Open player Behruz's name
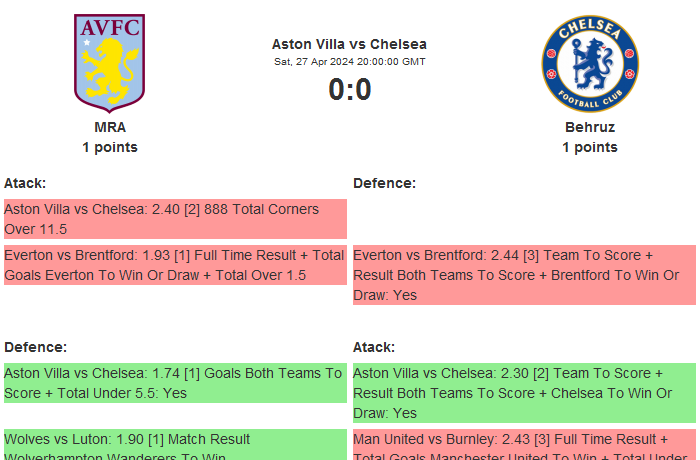Image resolution: width=700 pixels, height=460 pixels. (x=589, y=127)
